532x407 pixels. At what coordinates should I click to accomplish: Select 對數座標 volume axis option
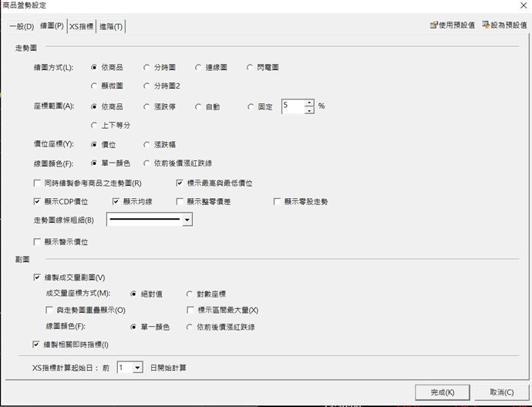tap(190, 294)
